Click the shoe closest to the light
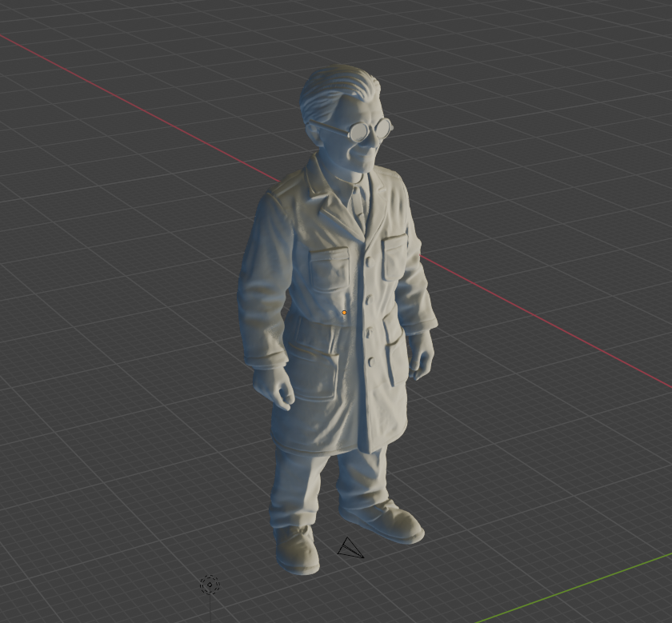This screenshot has width=672, height=623. click(x=296, y=549)
